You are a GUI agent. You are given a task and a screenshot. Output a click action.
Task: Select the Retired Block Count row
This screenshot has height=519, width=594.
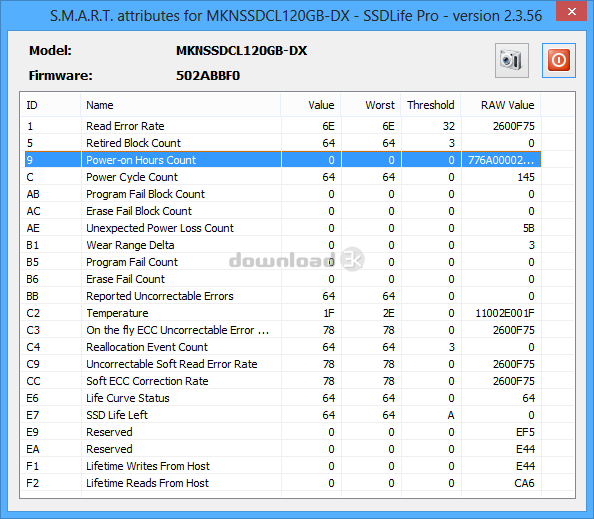283,143
